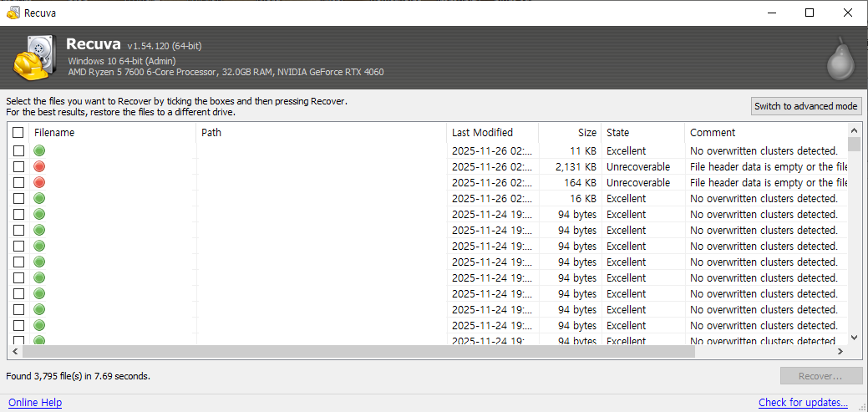Tick checkbox for the 16 KB file
This screenshot has height=412, width=868.
18,199
